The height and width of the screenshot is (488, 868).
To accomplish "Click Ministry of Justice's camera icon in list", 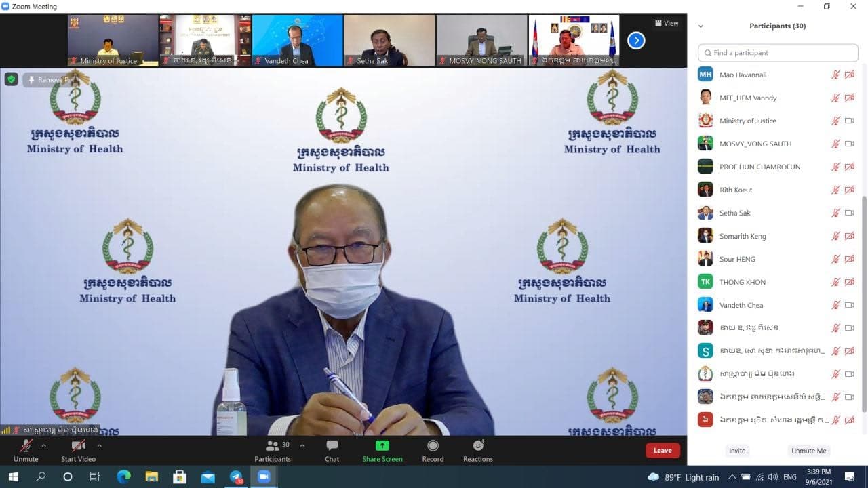I will click(849, 121).
